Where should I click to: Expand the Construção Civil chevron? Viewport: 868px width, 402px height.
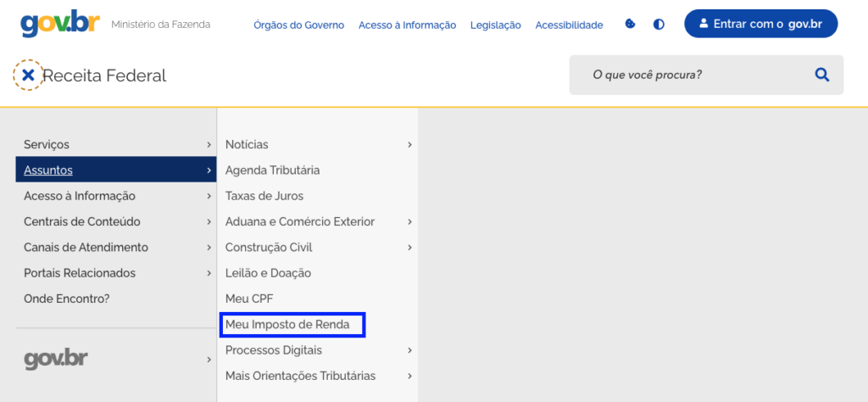coord(409,248)
